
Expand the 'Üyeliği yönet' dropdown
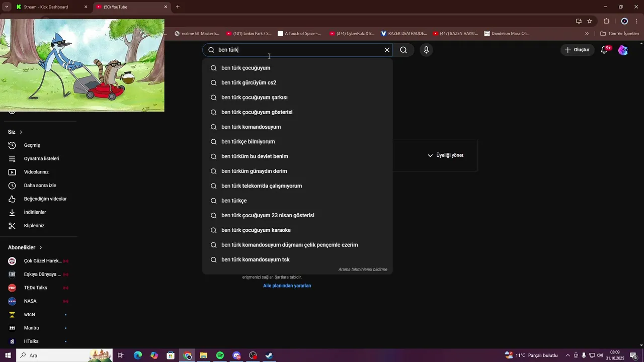pyautogui.click(x=445, y=155)
